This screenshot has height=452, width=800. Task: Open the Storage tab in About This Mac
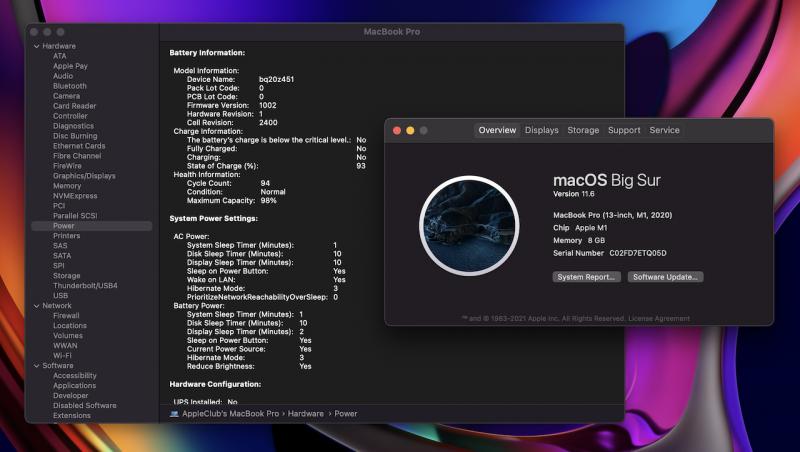[583, 130]
